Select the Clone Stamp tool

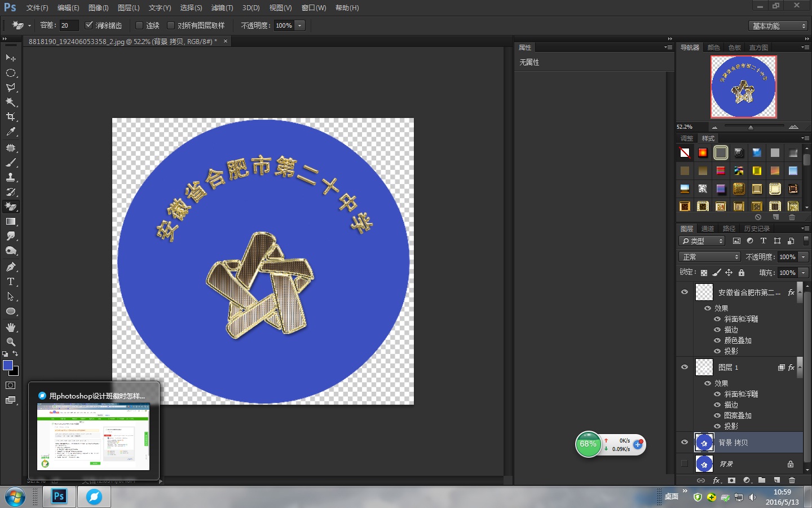coord(11,177)
